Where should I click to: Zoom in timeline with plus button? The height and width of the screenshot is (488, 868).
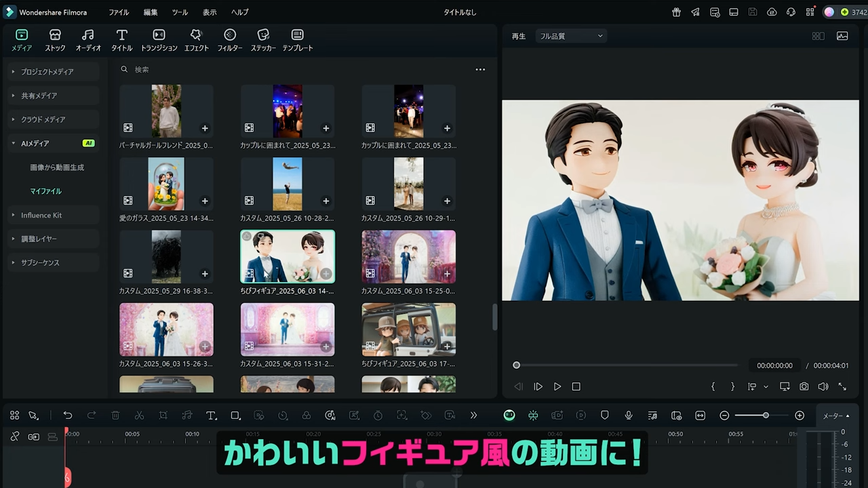coord(800,415)
